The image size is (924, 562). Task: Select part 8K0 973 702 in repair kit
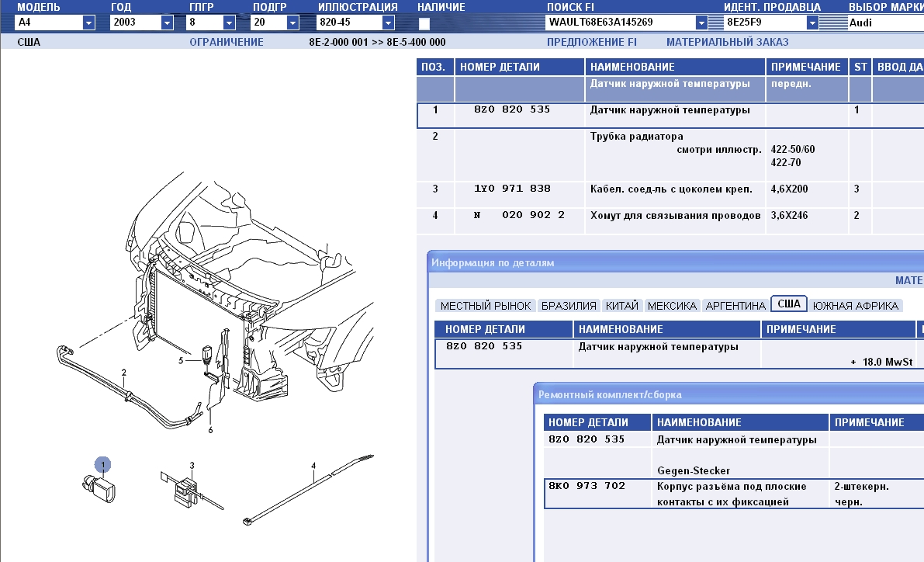click(587, 486)
